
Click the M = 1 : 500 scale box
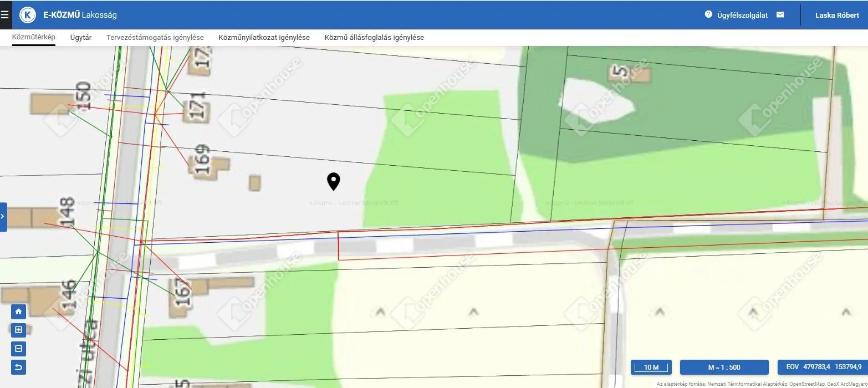point(724,367)
